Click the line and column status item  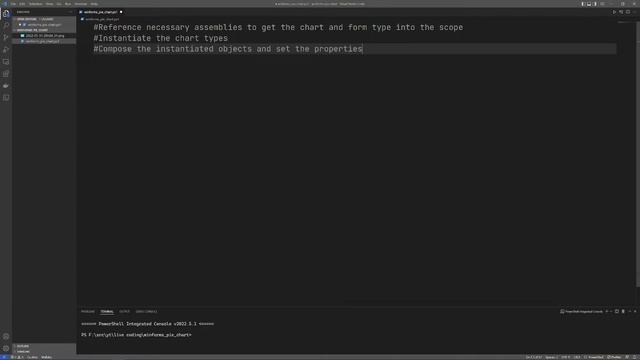coord(534,357)
